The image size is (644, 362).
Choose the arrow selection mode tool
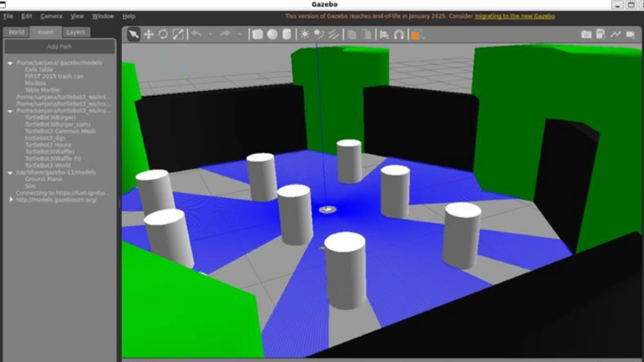coord(133,35)
